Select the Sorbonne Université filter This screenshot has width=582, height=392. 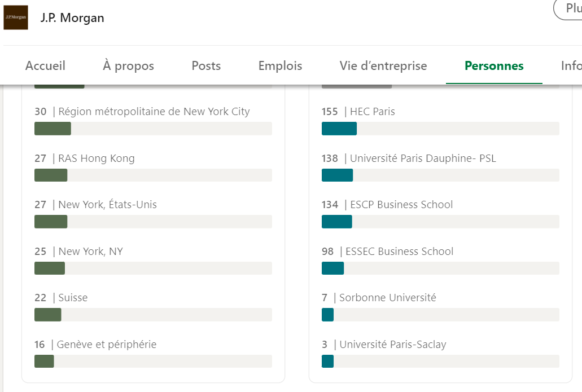[x=440, y=307]
